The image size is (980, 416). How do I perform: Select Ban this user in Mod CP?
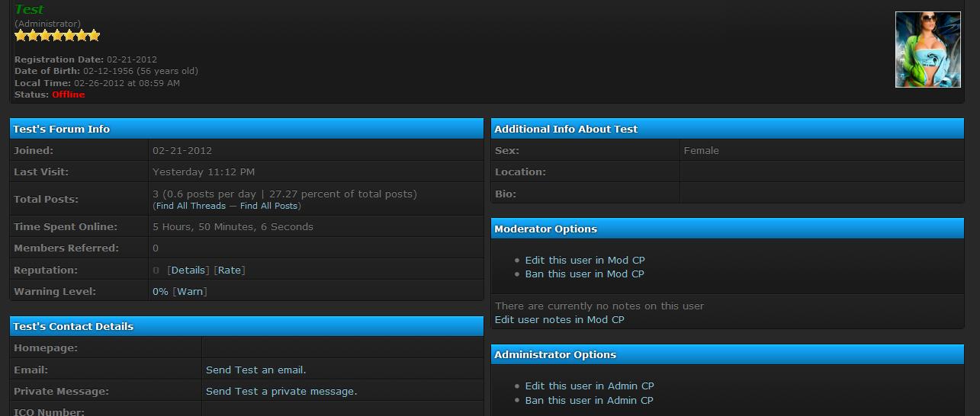pos(584,274)
